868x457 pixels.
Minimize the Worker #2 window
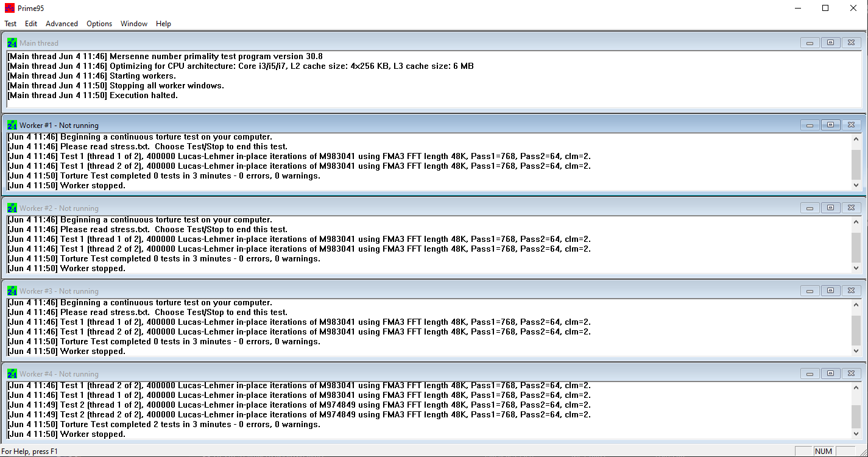pyautogui.click(x=810, y=208)
